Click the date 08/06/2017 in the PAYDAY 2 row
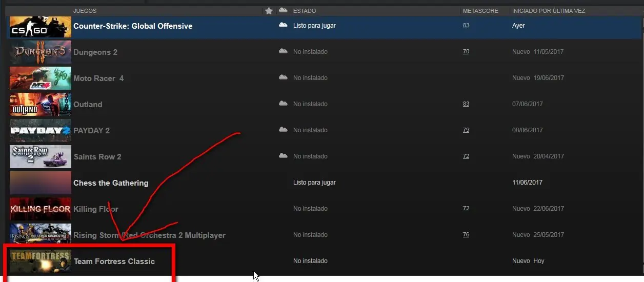644x282 pixels. pos(527,130)
